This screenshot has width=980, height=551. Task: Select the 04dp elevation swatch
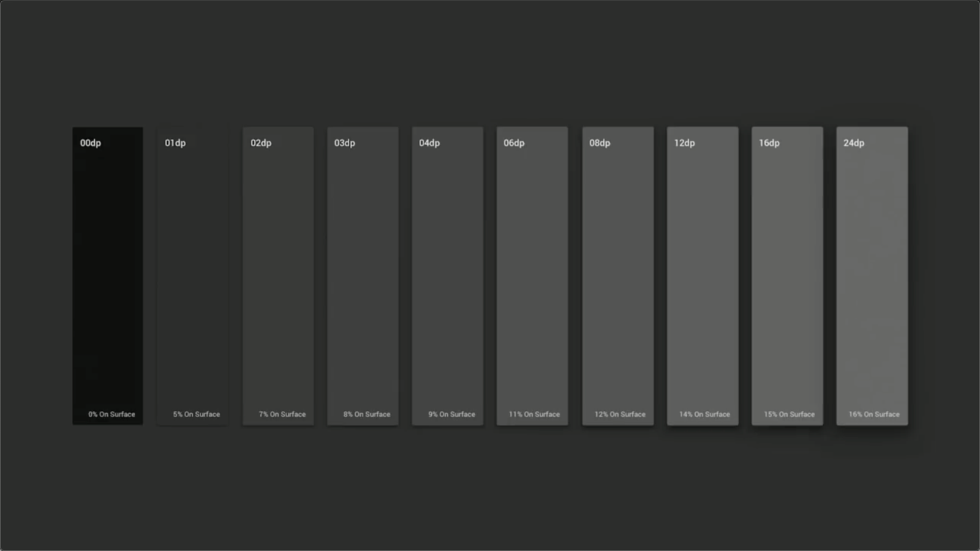coord(448,276)
